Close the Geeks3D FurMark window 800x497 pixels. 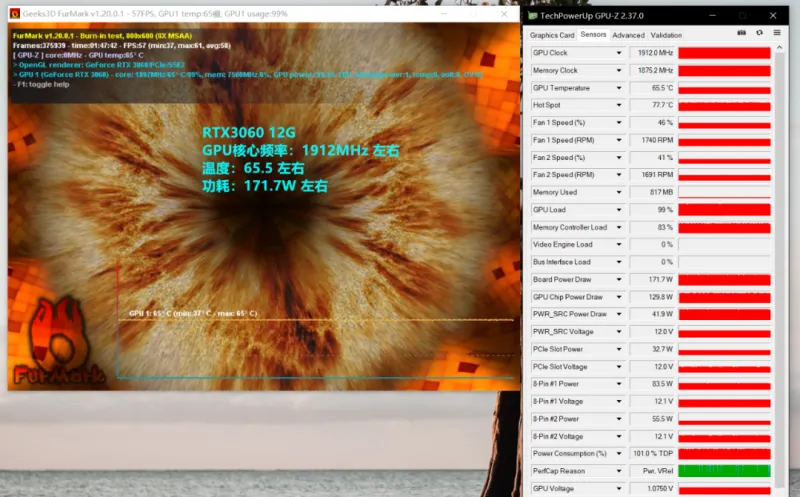point(504,14)
